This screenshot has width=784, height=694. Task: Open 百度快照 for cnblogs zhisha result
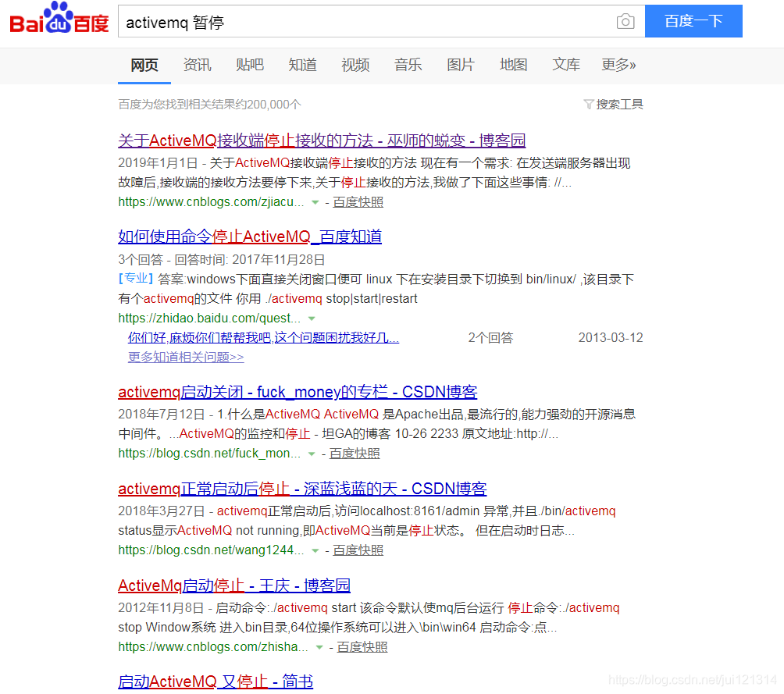coord(362,647)
